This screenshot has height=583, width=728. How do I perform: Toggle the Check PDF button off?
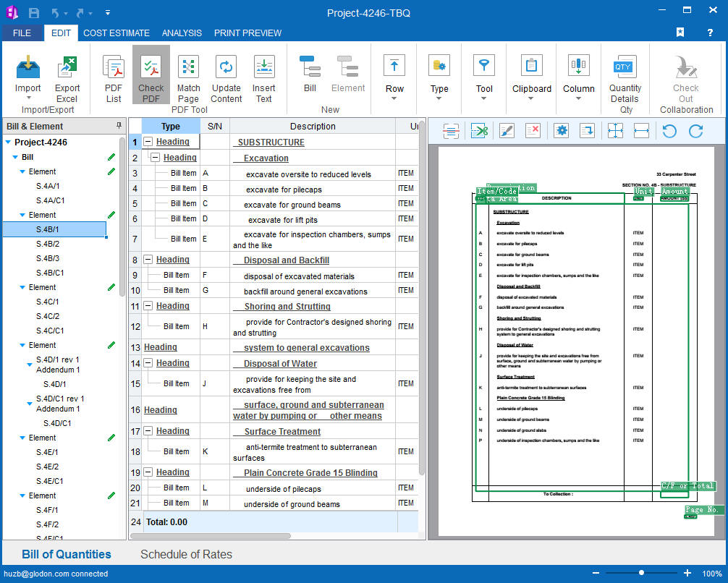(x=151, y=80)
